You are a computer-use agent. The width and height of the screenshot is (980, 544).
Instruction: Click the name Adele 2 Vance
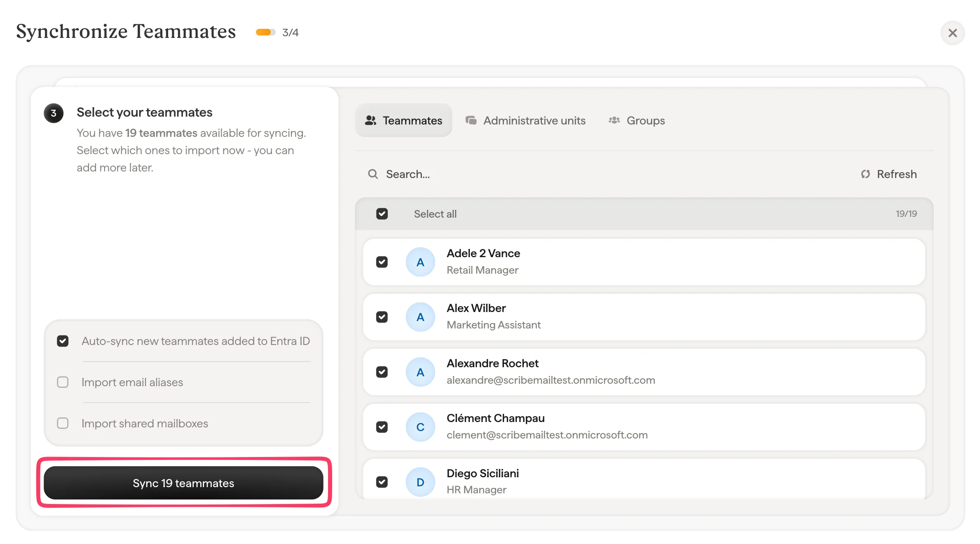click(x=483, y=253)
